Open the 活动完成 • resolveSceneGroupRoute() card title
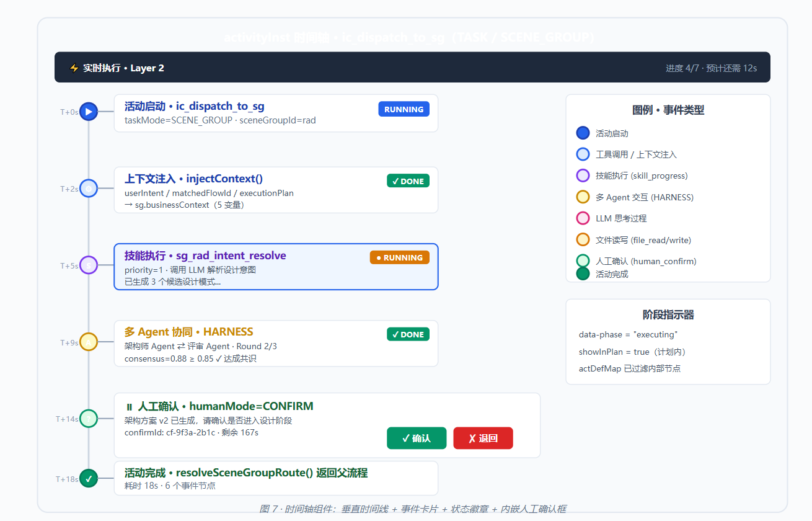 pos(246,473)
